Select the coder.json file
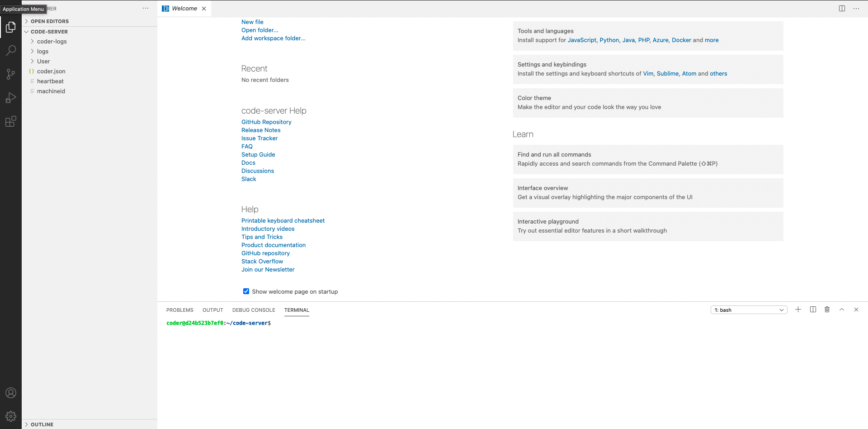 coord(90,71)
